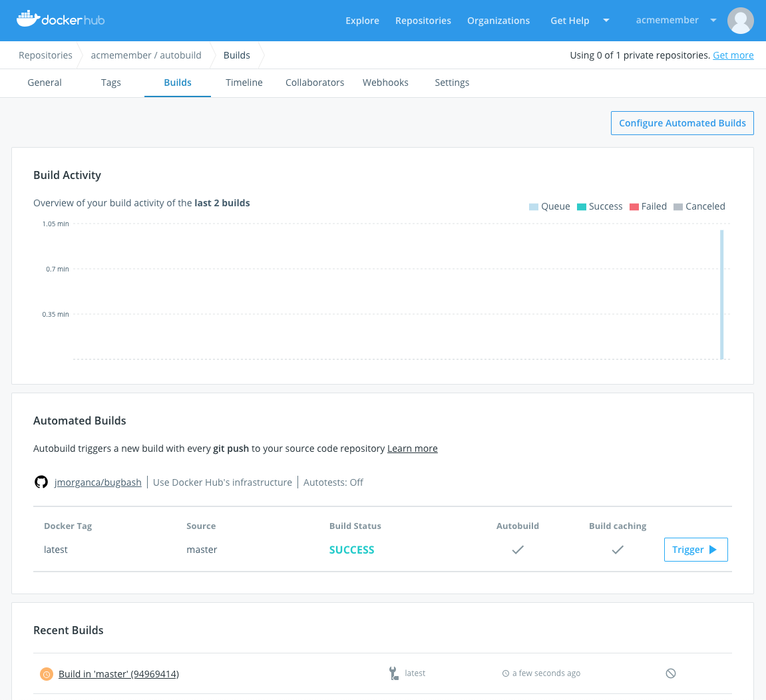Cancel the recent build with the slash icon

point(671,673)
